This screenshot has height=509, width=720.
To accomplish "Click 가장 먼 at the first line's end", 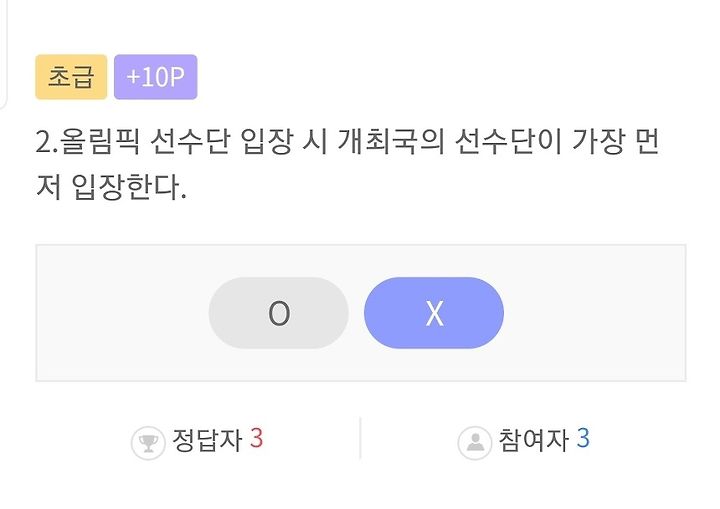I will [616, 141].
